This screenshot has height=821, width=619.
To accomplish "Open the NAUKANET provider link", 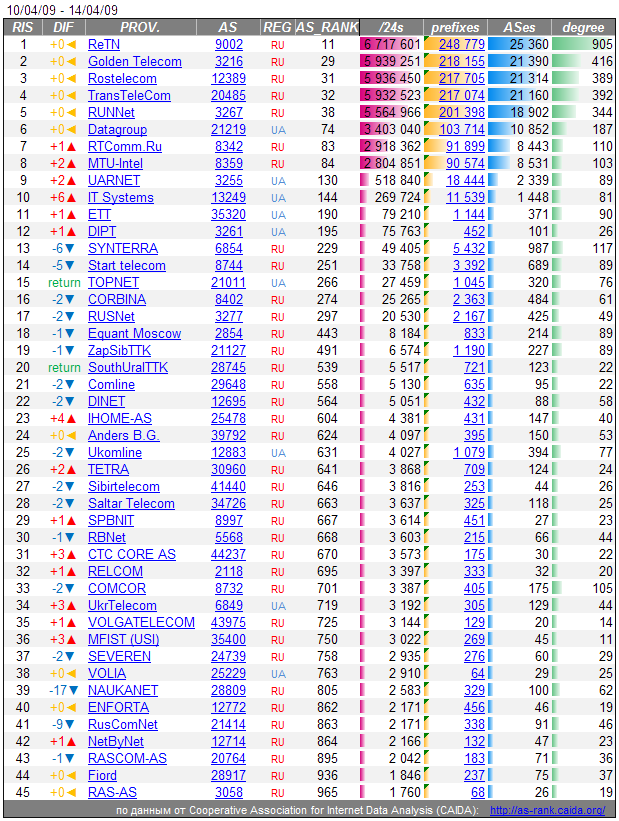I will (123, 691).
